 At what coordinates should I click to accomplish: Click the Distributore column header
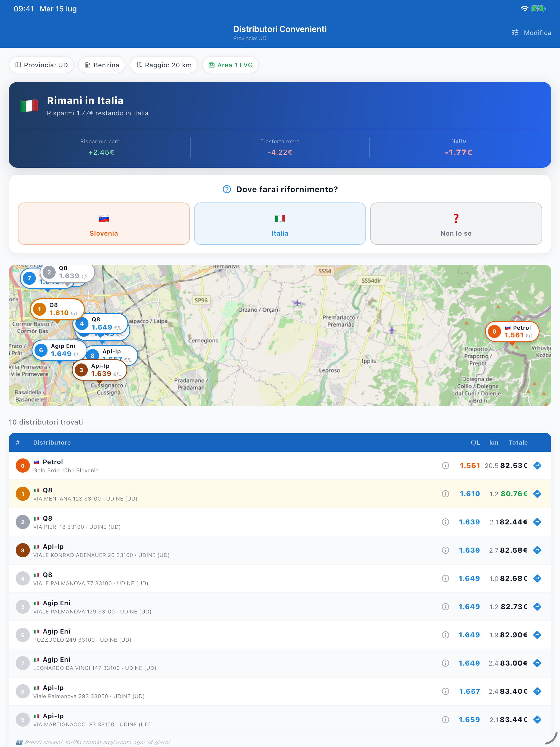pyautogui.click(x=52, y=442)
